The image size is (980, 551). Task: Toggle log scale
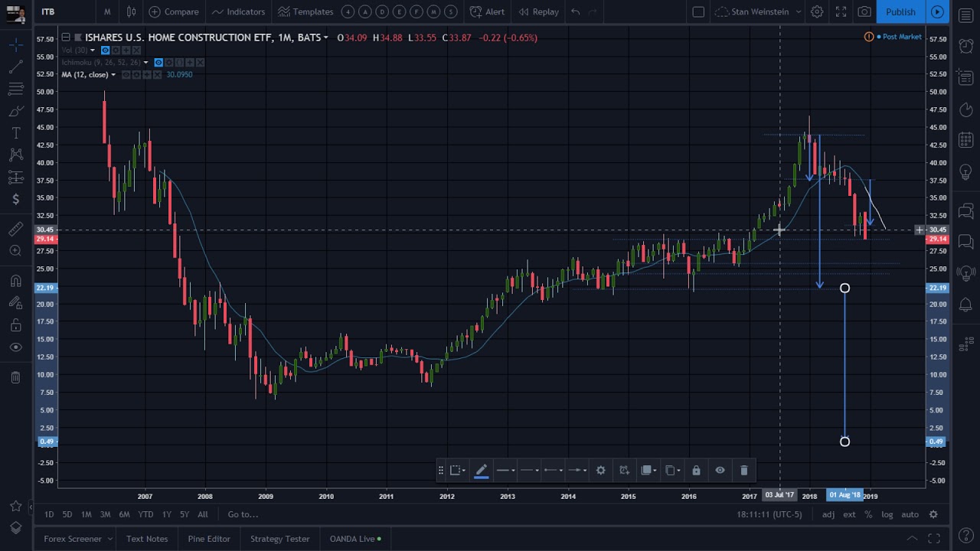tap(887, 514)
